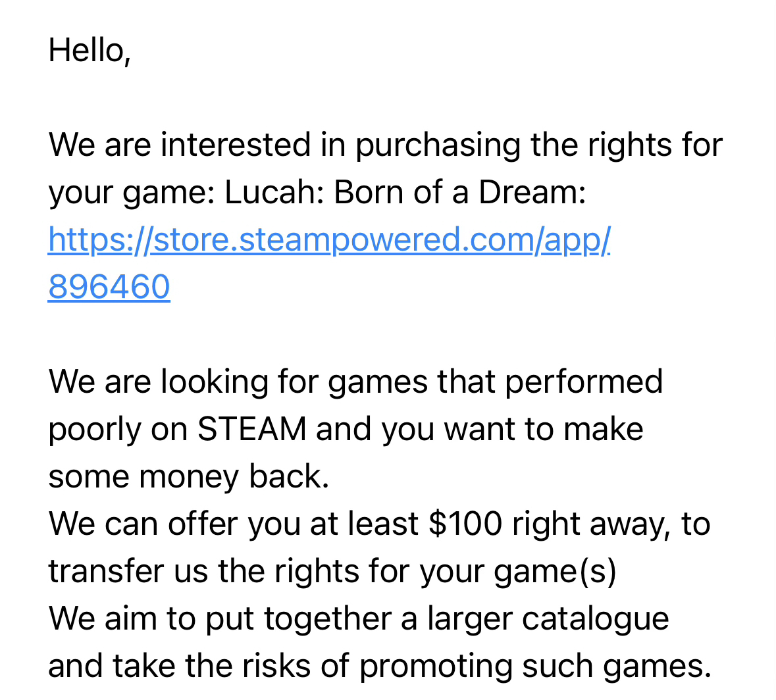Click the "$100" offer amount
This screenshot has width=776, height=700.
465,524
